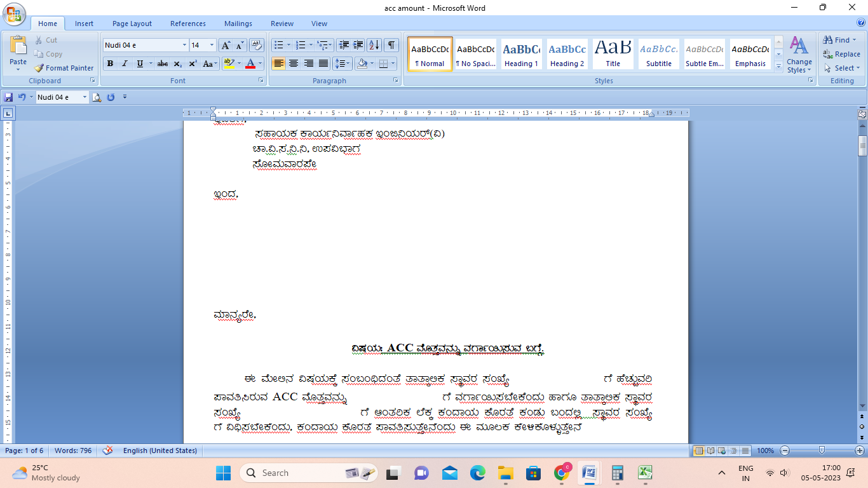This screenshot has height=488, width=868.
Task: Open the Change Styles button
Action: [799, 55]
